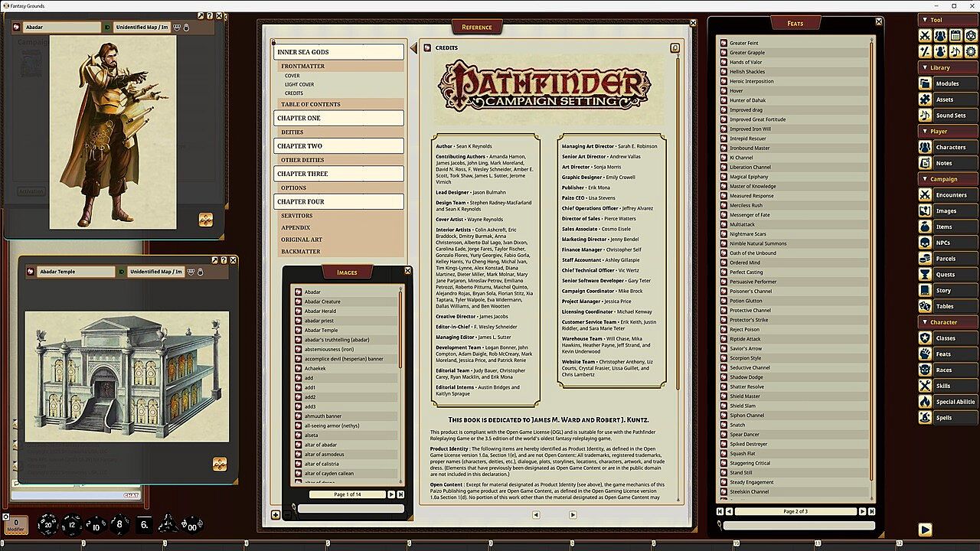Toggle the ID status on Abadar Temple window

[x=121, y=272]
